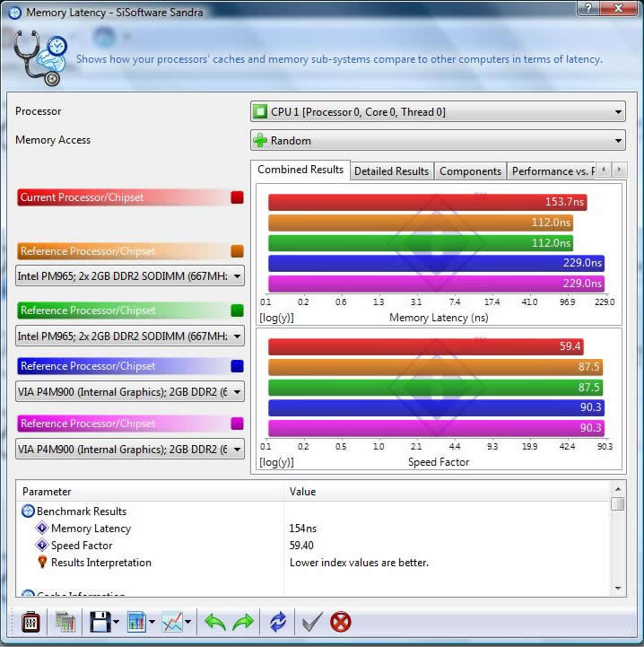
Task: Toggle the green Reference Processor/Chipset checkbox
Action: tap(237, 310)
